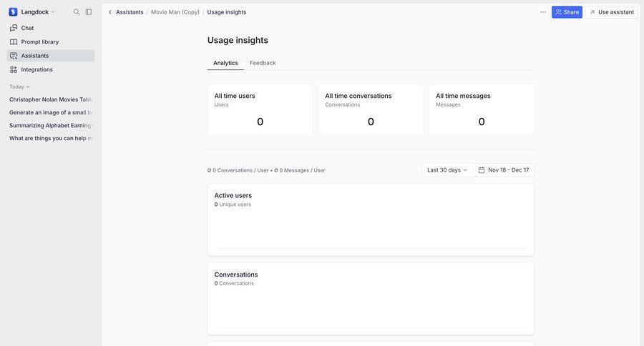This screenshot has height=346, width=644.
Task: Click the Use assistant button
Action: (x=612, y=12)
